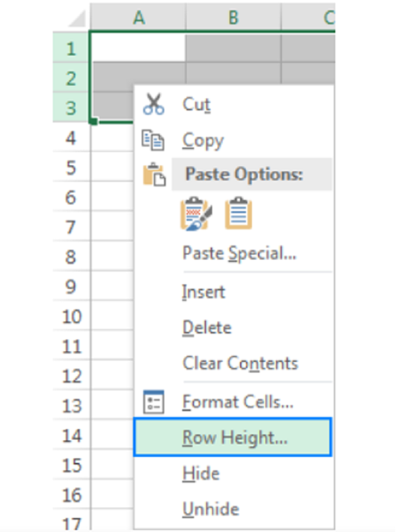The image size is (399, 532).
Task: Click the Cut scissors icon
Action: [154, 104]
